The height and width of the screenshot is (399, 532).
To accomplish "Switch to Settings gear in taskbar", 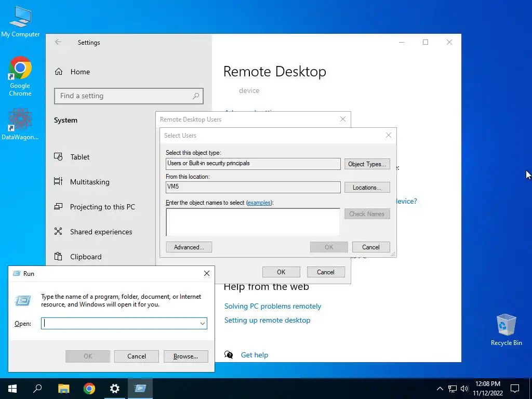I will coord(115,389).
